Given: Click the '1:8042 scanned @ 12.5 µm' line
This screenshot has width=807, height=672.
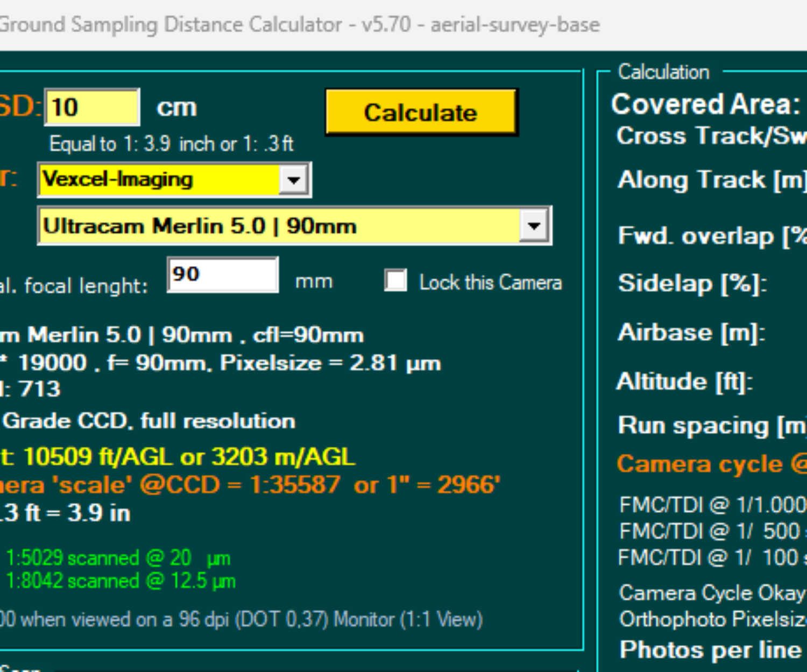Looking at the screenshot, I should tap(121, 581).
